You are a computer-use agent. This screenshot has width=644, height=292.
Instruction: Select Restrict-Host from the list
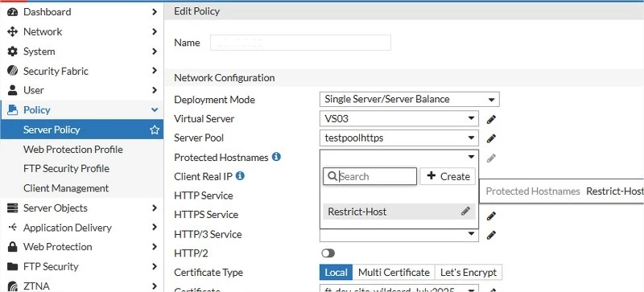click(398, 212)
